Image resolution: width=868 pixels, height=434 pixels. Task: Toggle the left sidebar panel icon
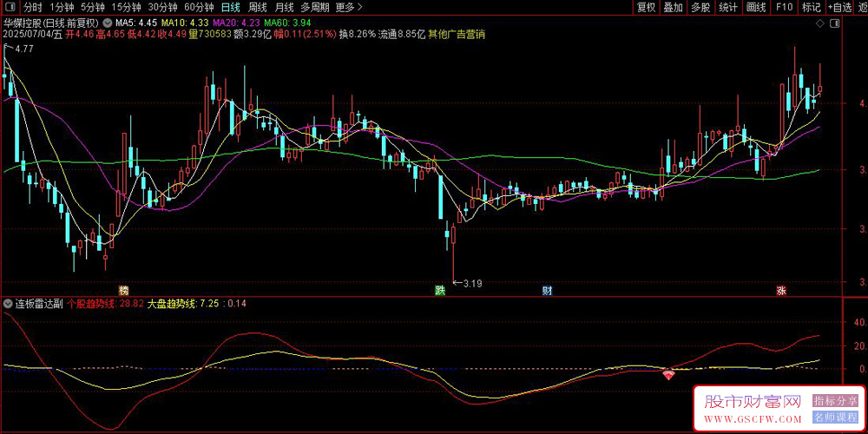point(10,7)
